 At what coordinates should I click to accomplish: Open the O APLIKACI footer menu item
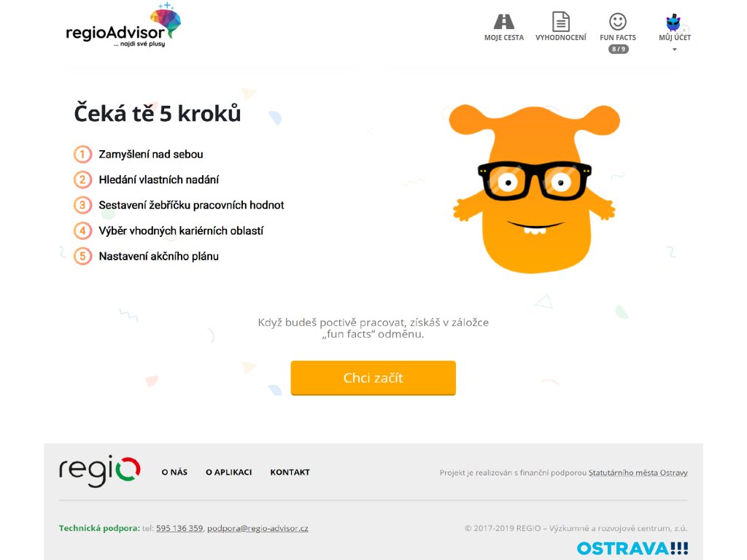[x=228, y=472]
